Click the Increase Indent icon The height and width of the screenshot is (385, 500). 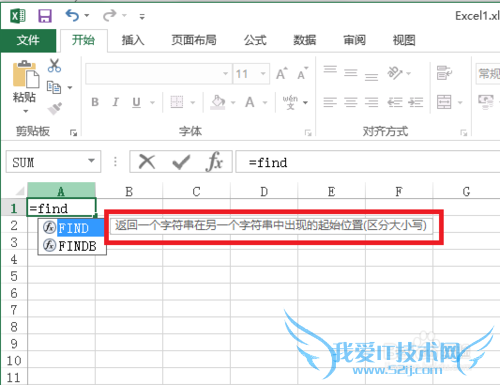click(416, 102)
